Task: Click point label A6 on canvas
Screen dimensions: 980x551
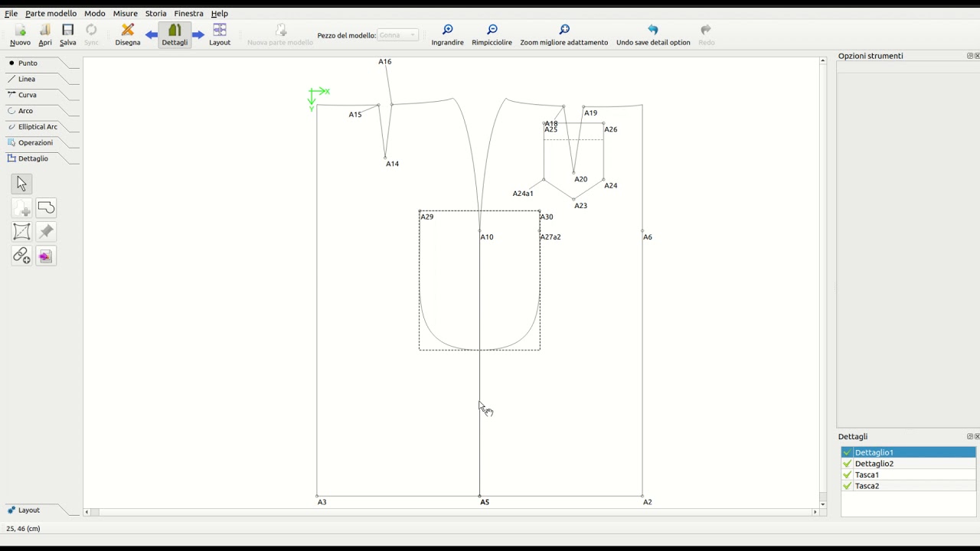Action: [648, 237]
